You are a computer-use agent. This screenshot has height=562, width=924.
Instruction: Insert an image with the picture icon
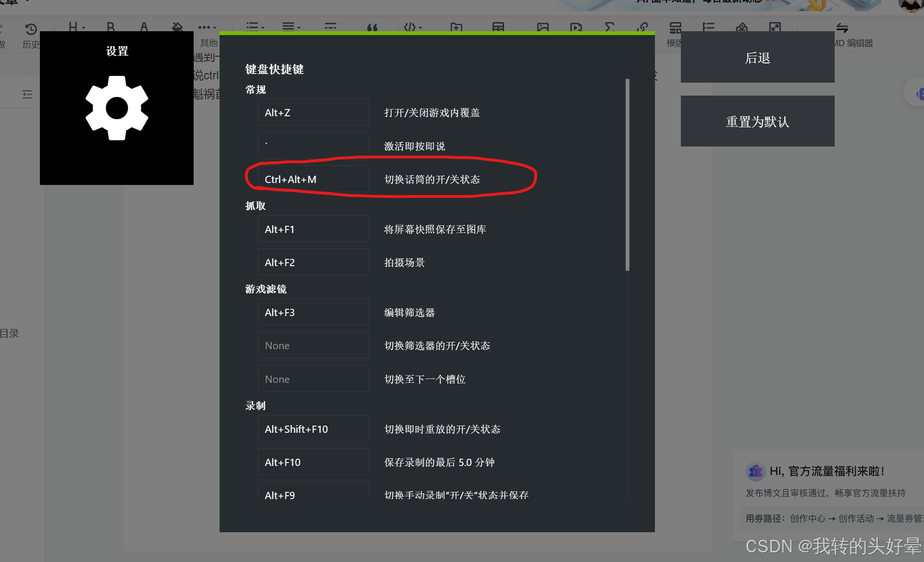pyautogui.click(x=542, y=27)
